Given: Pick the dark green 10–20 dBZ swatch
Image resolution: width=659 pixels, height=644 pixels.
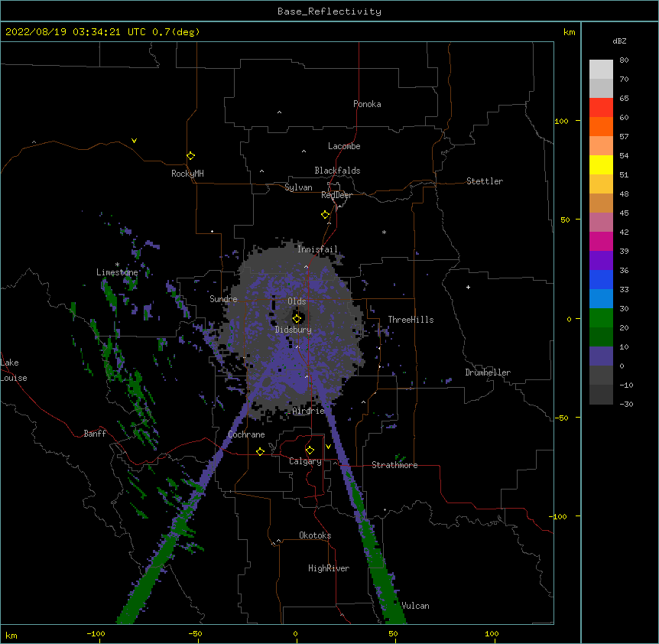Looking at the screenshot, I should (601, 337).
